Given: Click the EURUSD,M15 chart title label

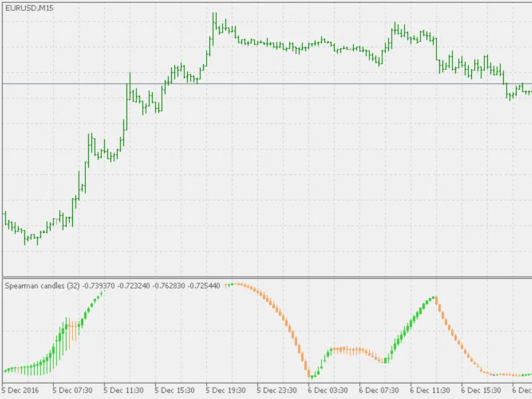Looking at the screenshot, I should tap(29, 8).
